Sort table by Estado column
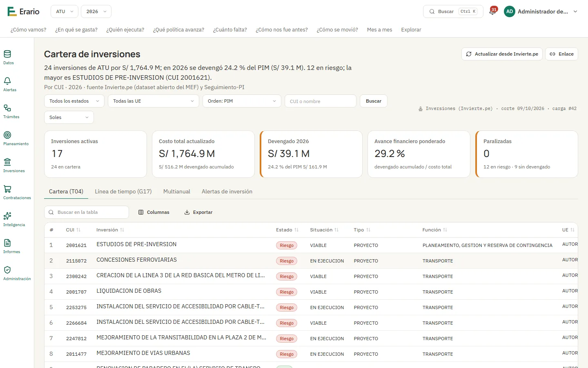 coord(287,230)
